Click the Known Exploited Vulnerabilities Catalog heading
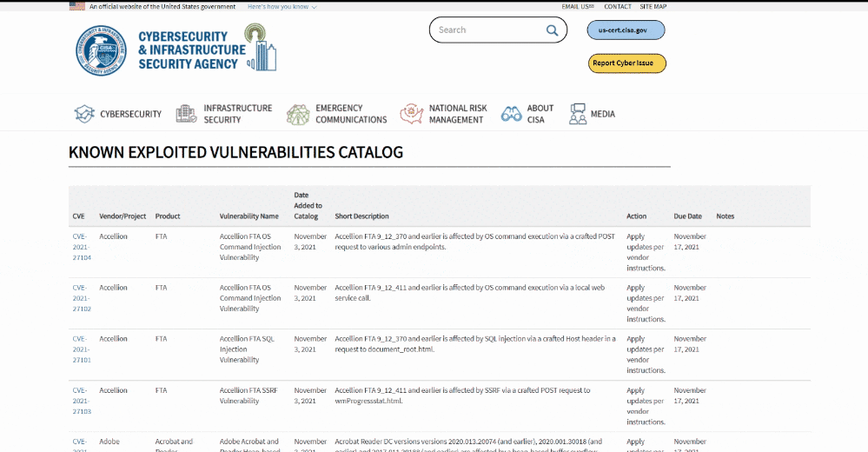The height and width of the screenshot is (452, 868). tap(235, 152)
